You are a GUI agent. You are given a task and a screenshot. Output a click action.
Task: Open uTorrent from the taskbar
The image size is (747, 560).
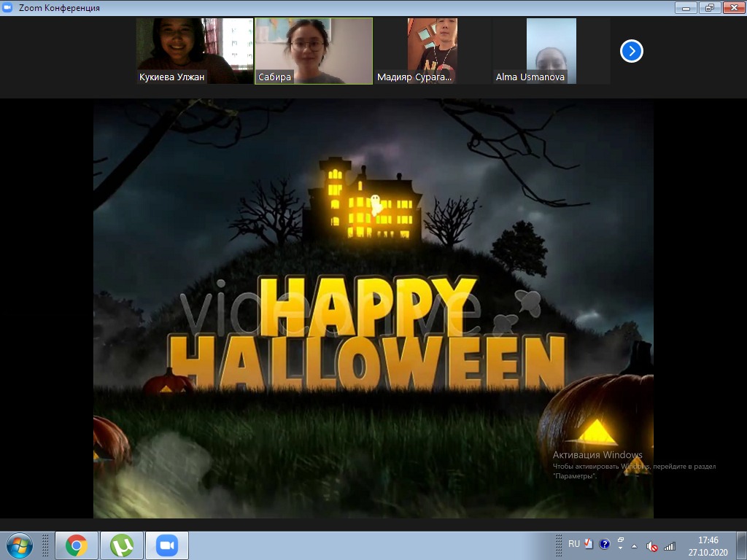[x=122, y=545]
